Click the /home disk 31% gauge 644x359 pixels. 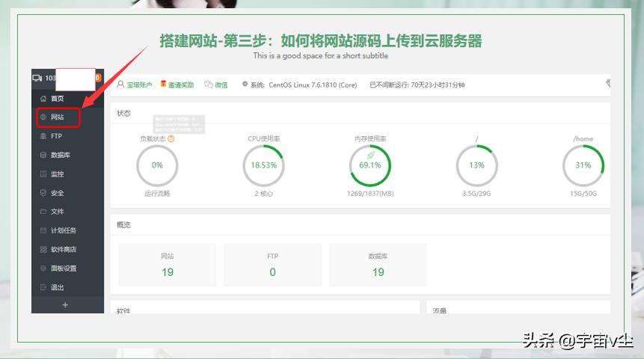click(x=583, y=165)
